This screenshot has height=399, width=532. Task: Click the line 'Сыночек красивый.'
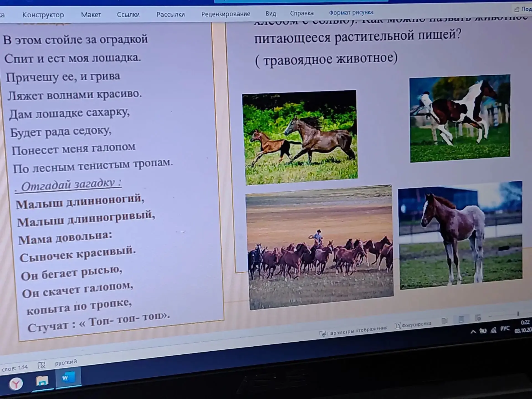[x=78, y=254]
